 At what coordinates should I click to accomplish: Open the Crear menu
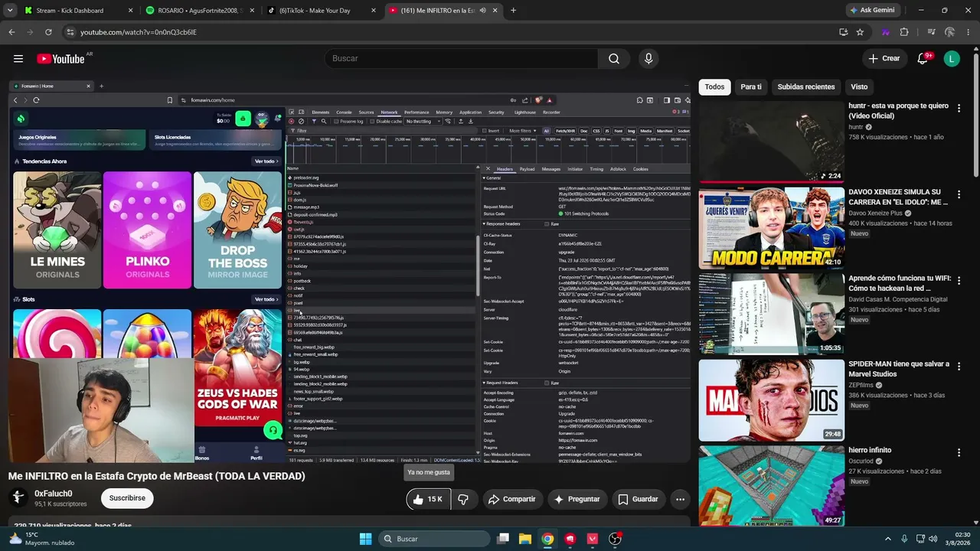[884, 59]
